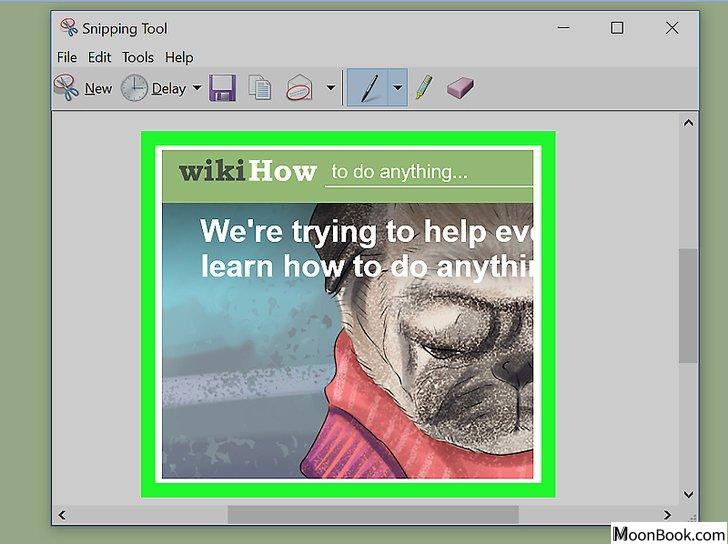This screenshot has width=728, height=544.
Task: Click the vertical scrollbar down arrow
Action: coord(689,494)
